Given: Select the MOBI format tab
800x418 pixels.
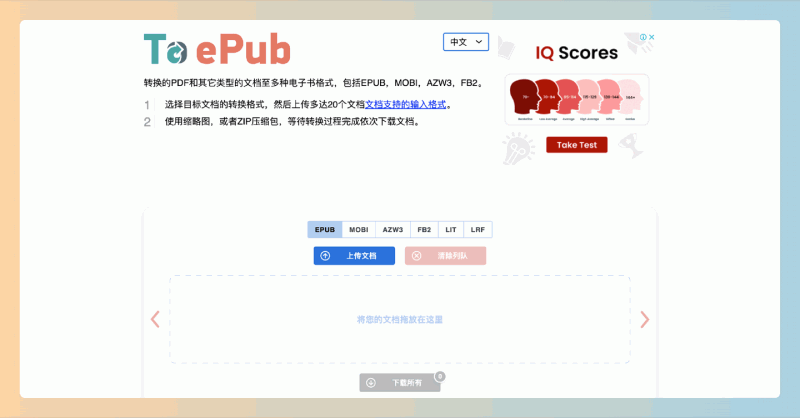Looking at the screenshot, I should (x=359, y=230).
